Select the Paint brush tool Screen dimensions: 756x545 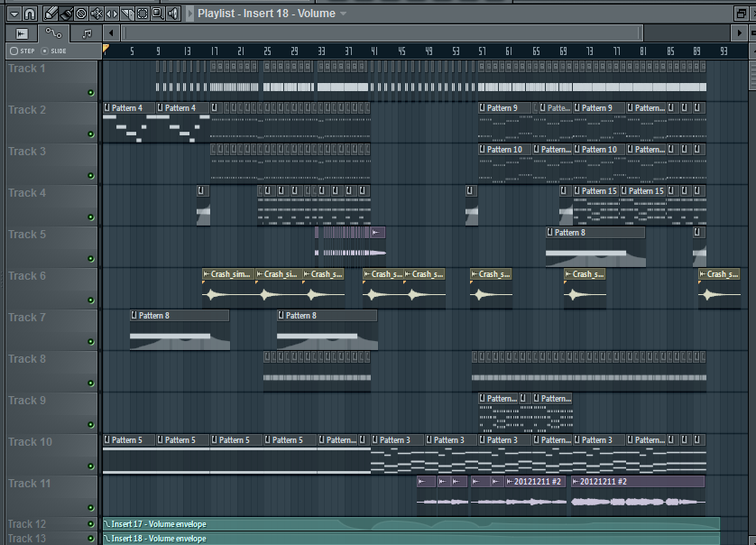pyautogui.click(x=66, y=14)
